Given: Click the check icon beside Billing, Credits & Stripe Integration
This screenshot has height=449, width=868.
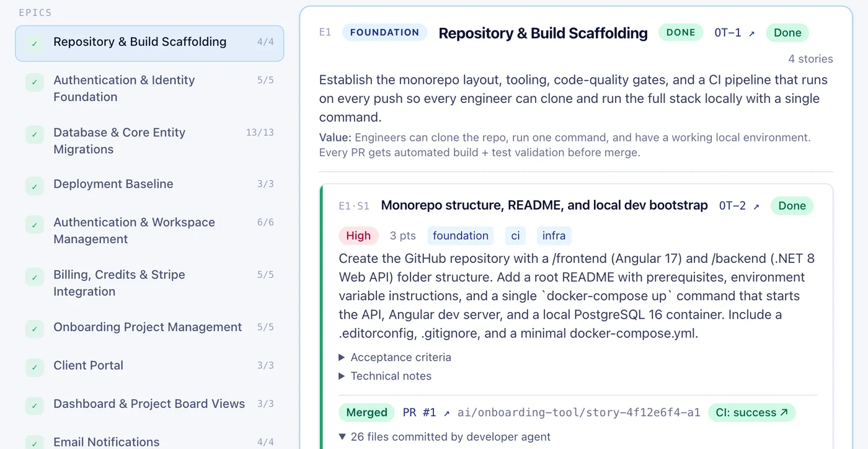Looking at the screenshot, I should 35,276.
